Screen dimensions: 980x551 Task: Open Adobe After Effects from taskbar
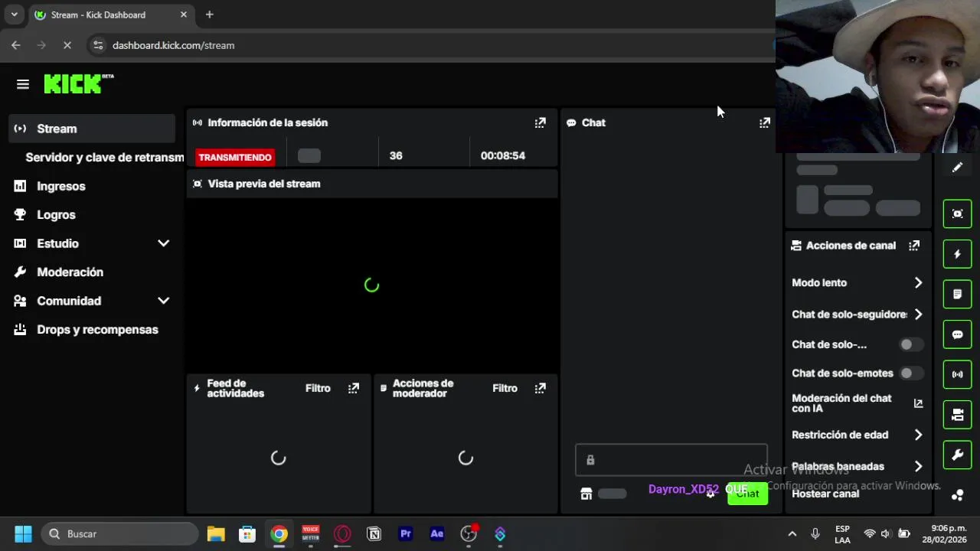tap(437, 534)
